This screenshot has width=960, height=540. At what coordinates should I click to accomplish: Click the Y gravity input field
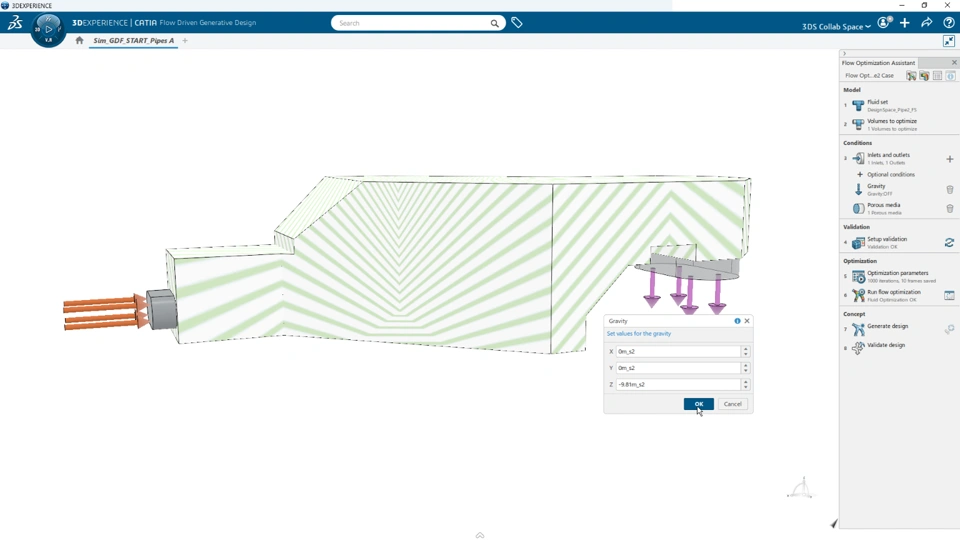pyautogui.click(x=678, y=368)
